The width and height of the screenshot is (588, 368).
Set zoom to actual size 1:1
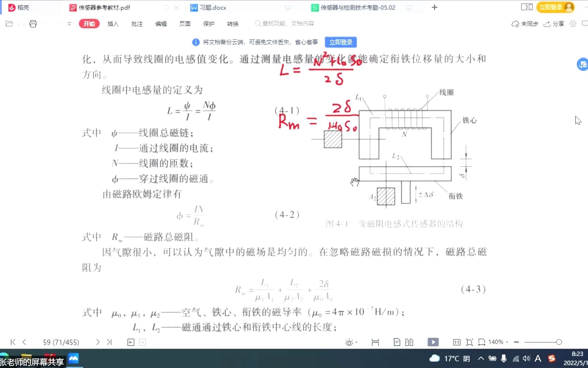pyautogui.click(x=456, y=342)
